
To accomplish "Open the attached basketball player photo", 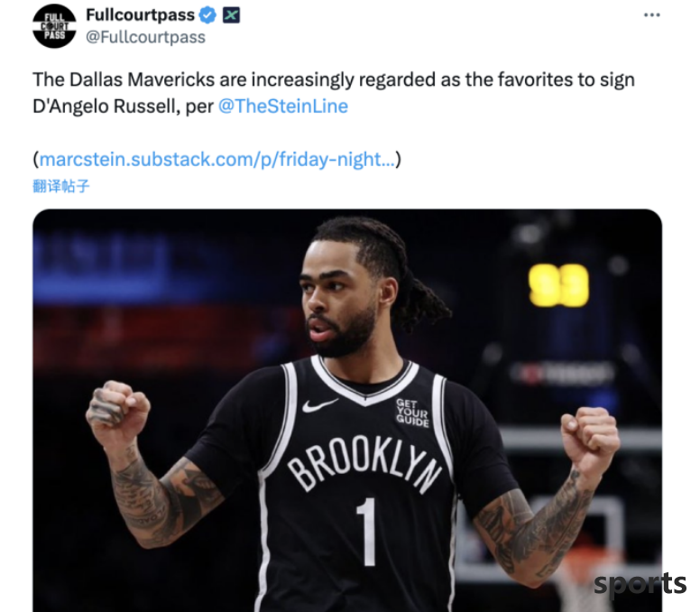I will [x=347, y=410].
